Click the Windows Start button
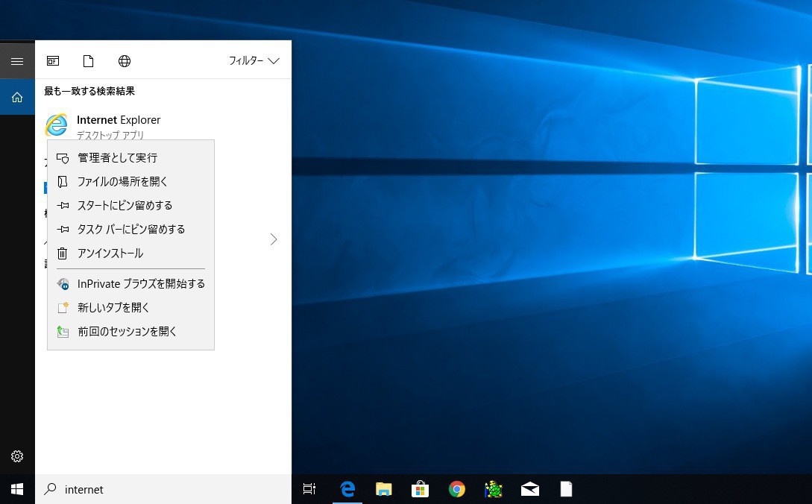This screenshot has width=812, height=504. 17,489
